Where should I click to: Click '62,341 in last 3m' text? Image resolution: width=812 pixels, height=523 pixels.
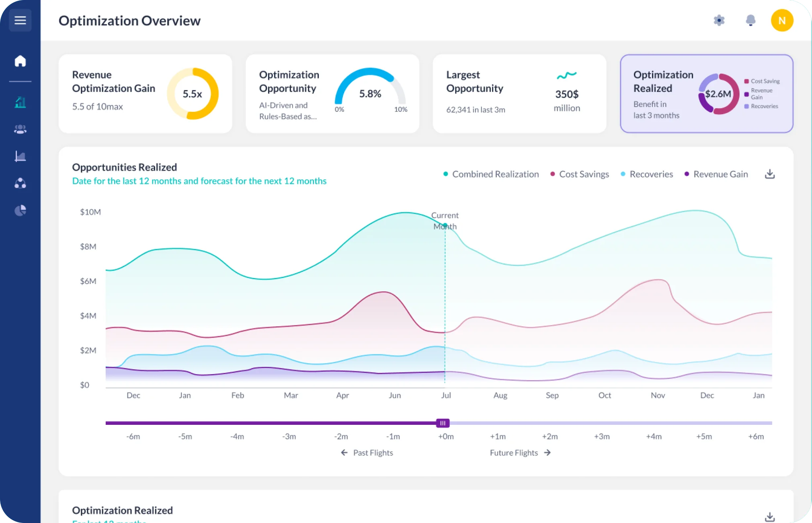pos(476,110)
